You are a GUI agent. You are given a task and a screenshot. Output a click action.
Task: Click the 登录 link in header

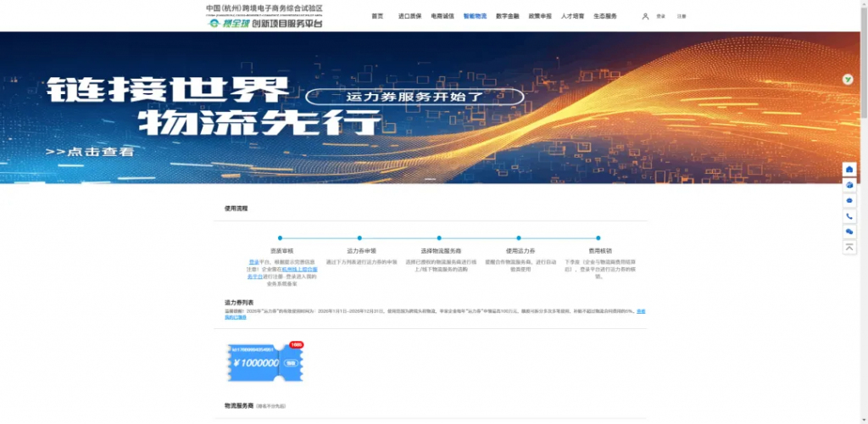click(661, 16)
